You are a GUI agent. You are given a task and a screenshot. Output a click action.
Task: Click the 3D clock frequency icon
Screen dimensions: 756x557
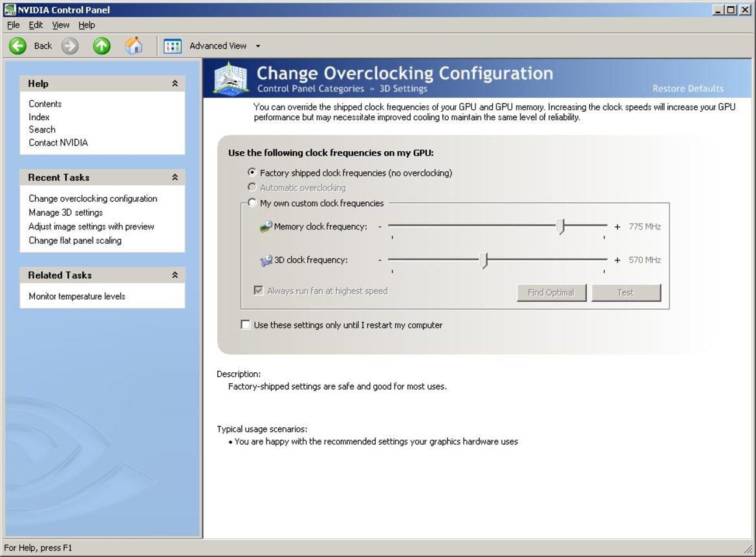pos(266,260)
